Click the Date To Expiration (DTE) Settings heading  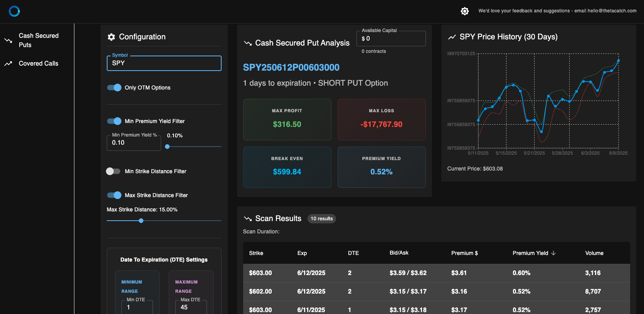(x=164, y=260)
